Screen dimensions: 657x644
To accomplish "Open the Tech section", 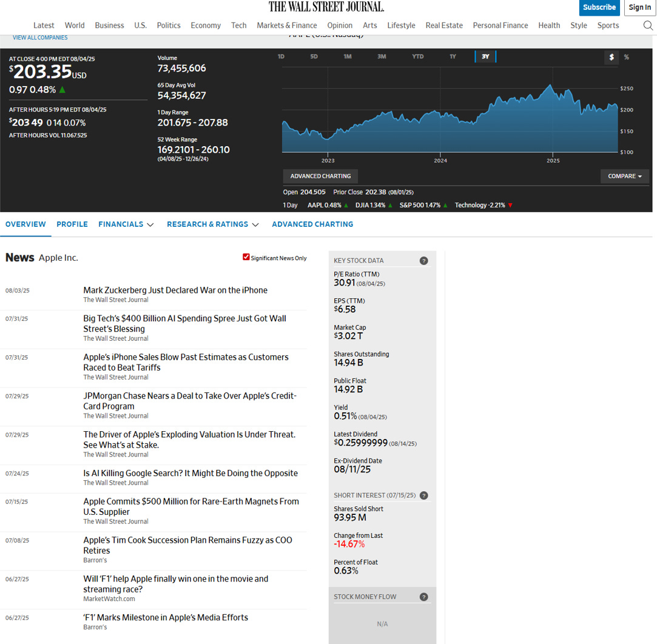I will (239, 25).
